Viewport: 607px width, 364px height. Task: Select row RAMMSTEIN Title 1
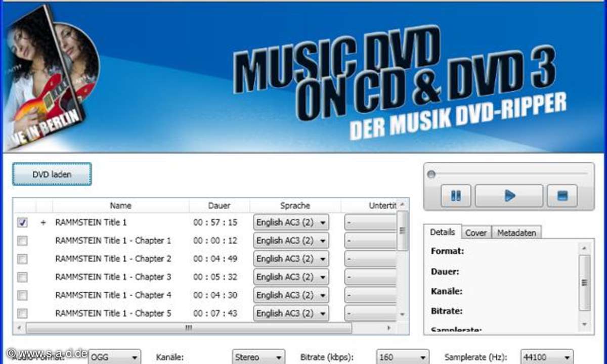pos(91,222)
